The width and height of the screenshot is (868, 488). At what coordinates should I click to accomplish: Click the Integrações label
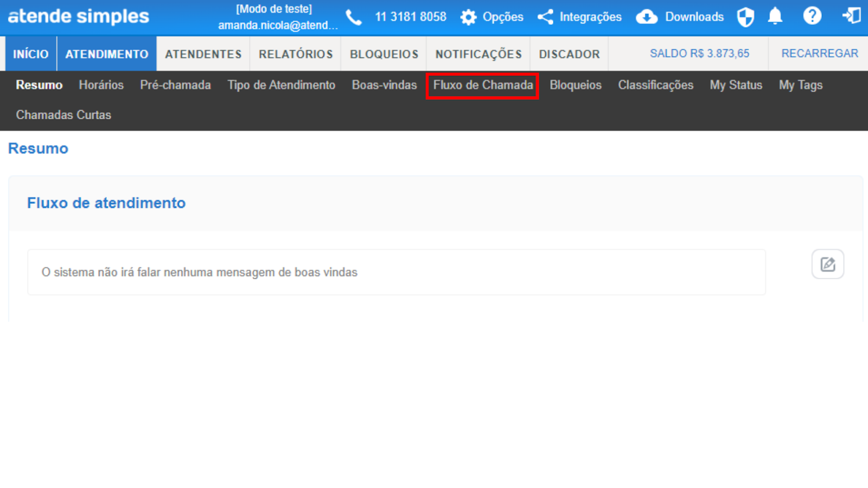(x=591, y=17)
